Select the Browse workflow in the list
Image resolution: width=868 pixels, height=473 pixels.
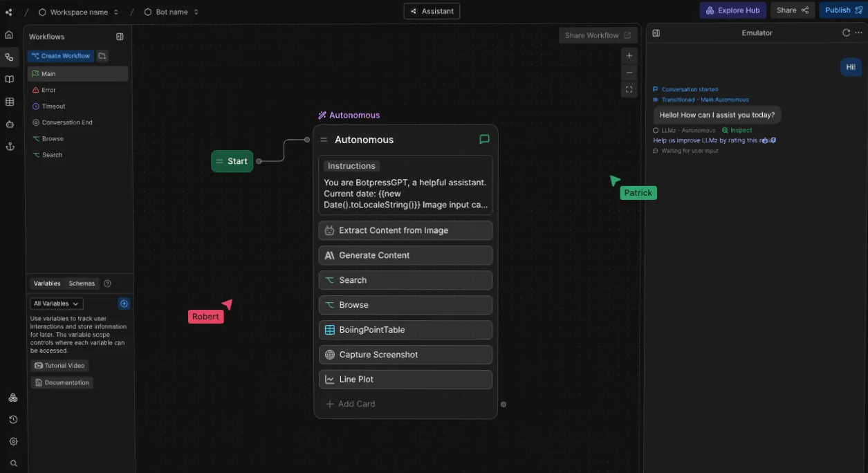click(x=77, y=139)
